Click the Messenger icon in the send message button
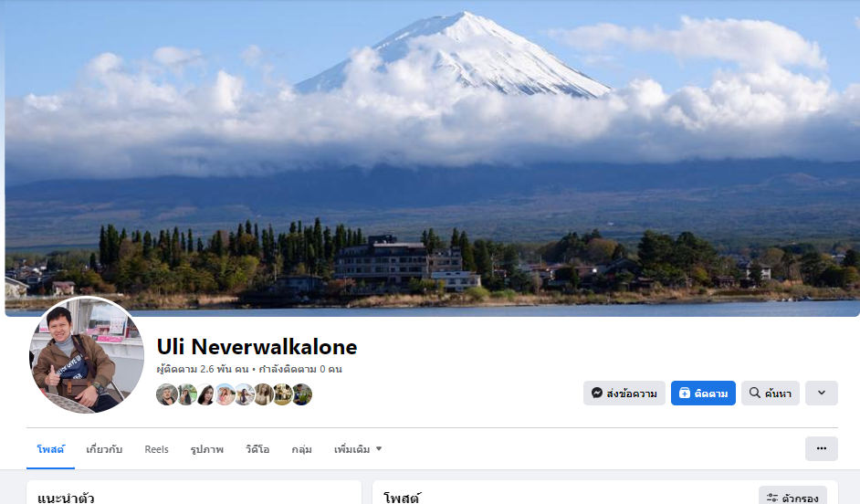 (x=597, y=394)
